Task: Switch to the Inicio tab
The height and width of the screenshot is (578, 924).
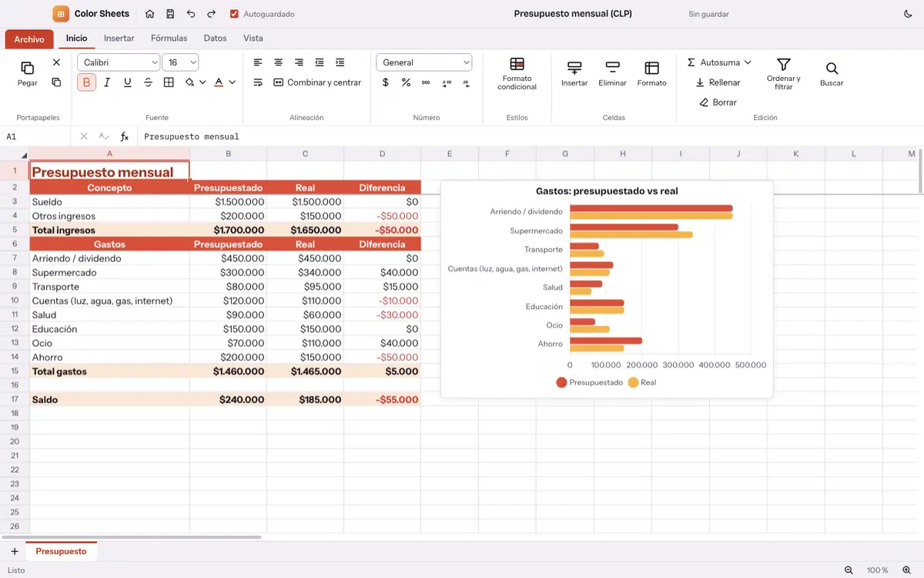Action: [76, 38]
